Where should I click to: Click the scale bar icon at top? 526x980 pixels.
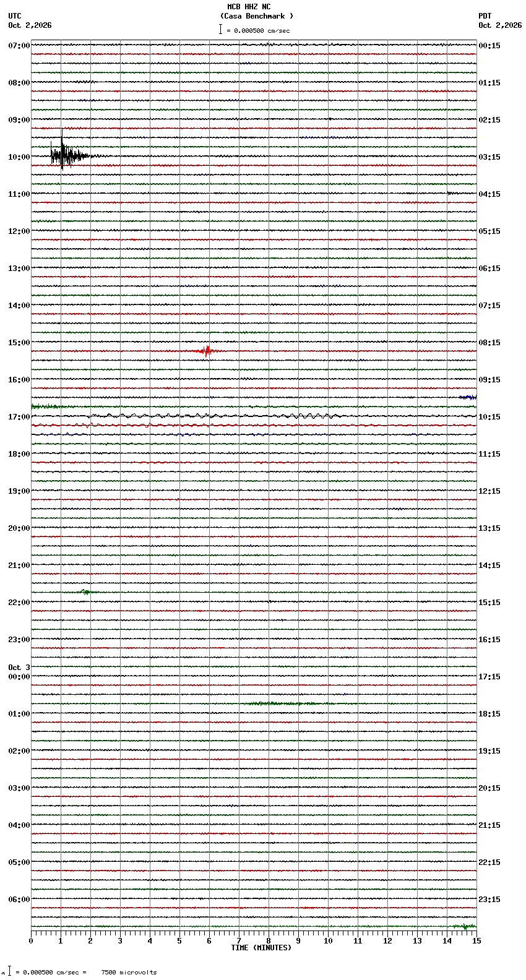tap(220, 29)
